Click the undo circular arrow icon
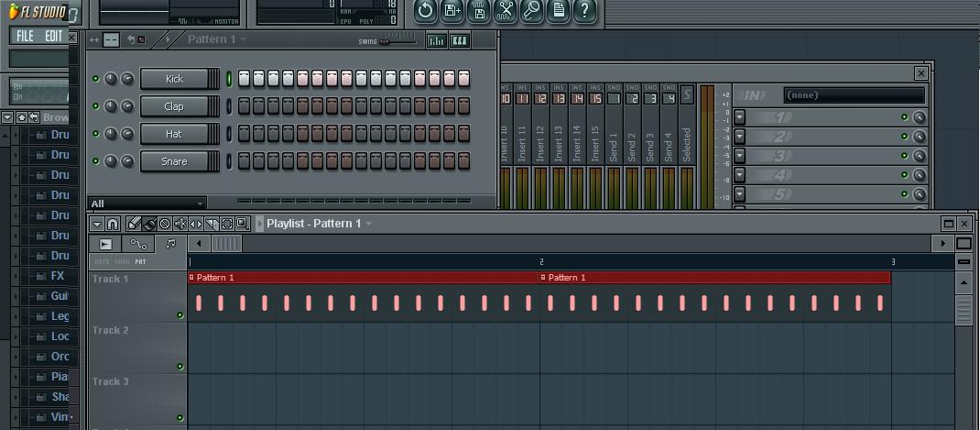This screenshot has width=980, height=430. tap(425, 10)
